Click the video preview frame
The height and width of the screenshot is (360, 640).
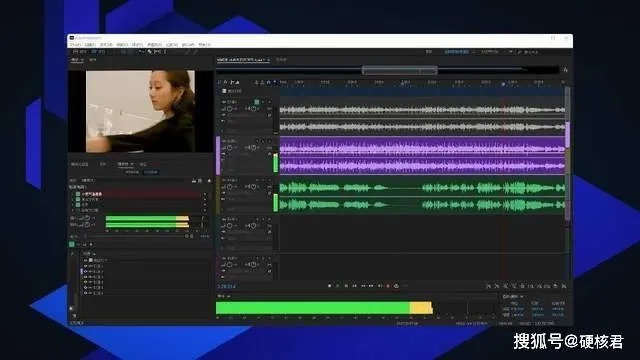coord(140,111)
